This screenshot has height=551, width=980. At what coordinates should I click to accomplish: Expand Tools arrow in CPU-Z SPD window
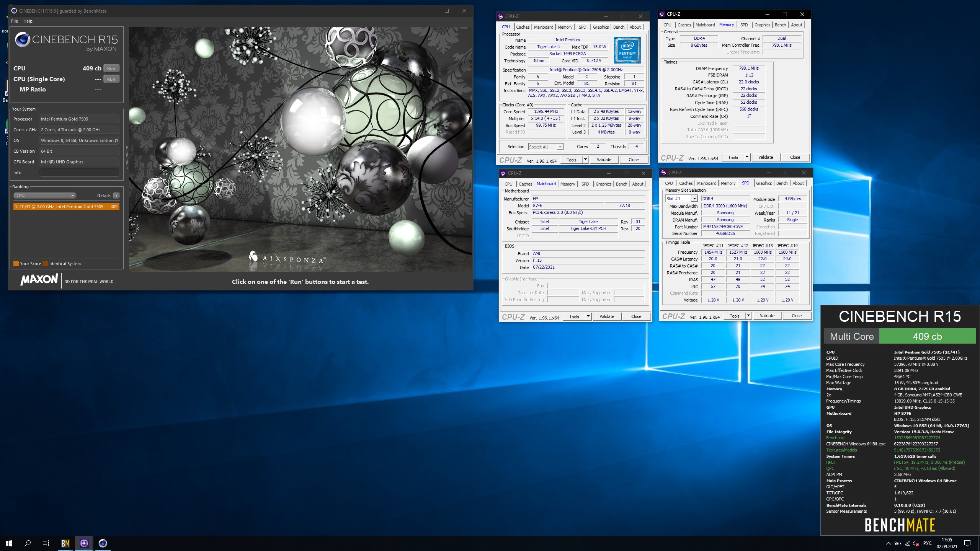pos(748,316)
